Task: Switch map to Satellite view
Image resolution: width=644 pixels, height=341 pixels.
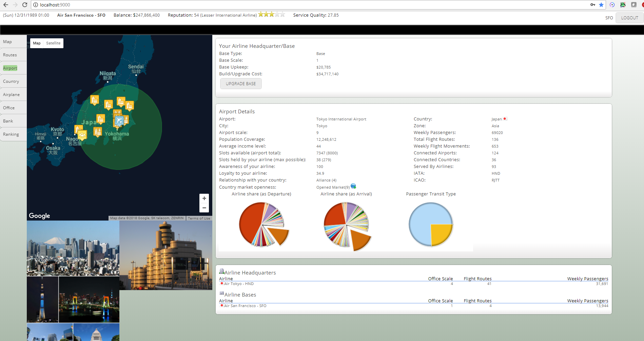Action: click(x=53, y=43)
